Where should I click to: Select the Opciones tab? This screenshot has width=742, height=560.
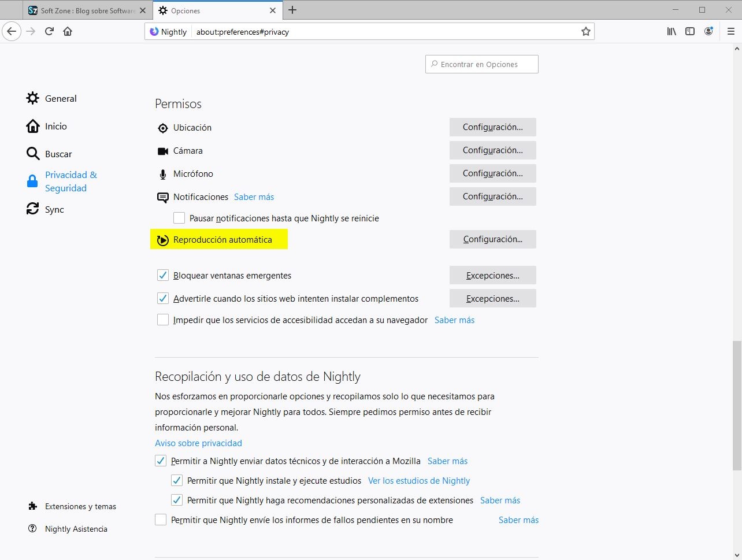pos(218,10)
